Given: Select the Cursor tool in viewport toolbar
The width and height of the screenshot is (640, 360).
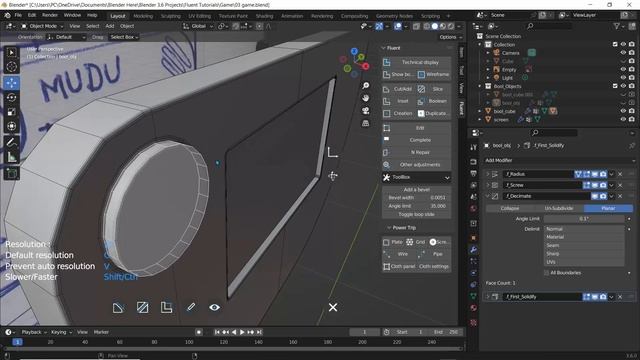Looking at the screenshot, I should click(11, 67).
